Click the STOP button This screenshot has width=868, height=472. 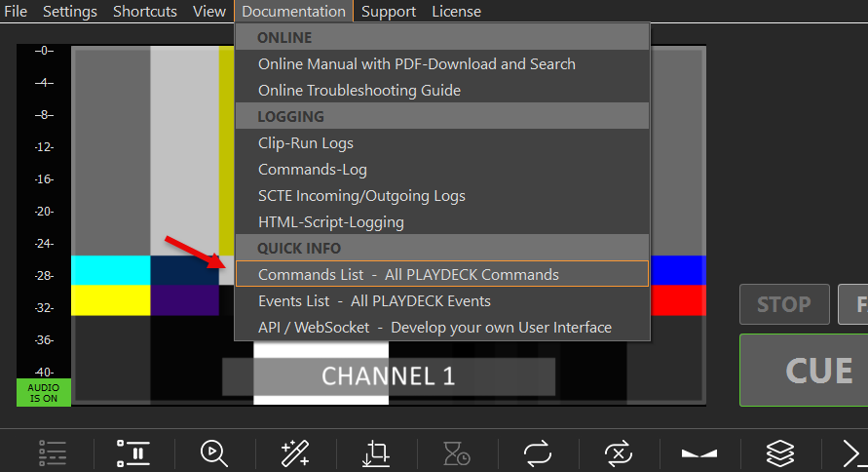click(784, 304)
